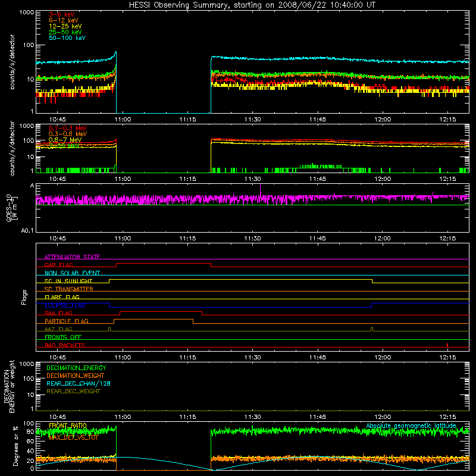Click the SAA_FLAG label
476x476 pixels.
point(58,313)
